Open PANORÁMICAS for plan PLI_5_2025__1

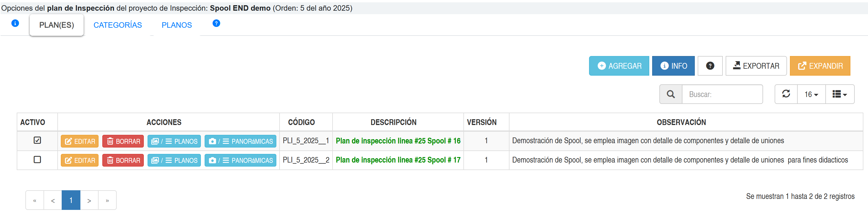coord(240,141)
